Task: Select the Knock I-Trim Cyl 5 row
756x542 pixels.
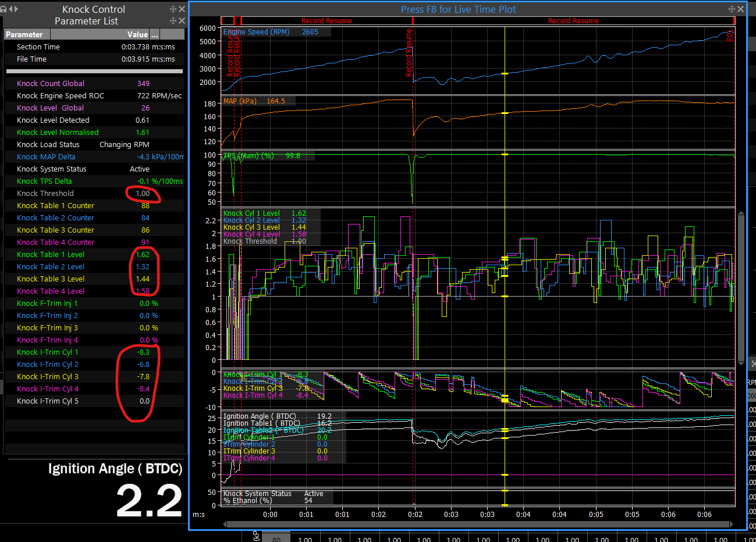Action: (x=94, y=401)
